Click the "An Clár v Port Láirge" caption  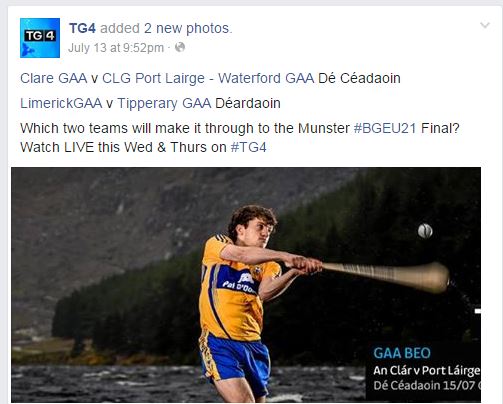coord(427,371)
